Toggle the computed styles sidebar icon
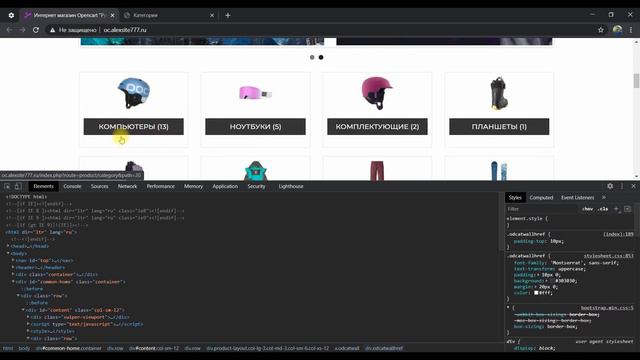This screenshot has height=360, width=640. click(627, 209)
